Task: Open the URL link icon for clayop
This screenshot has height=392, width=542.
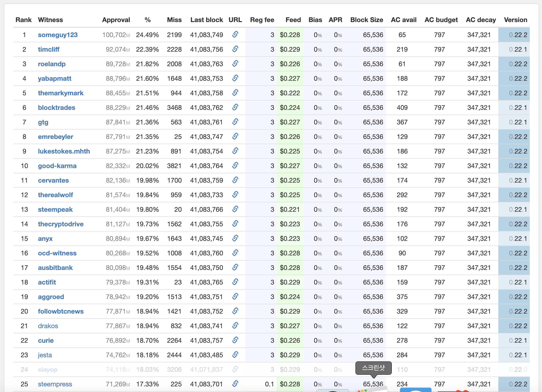Action: tap(235, 369)
